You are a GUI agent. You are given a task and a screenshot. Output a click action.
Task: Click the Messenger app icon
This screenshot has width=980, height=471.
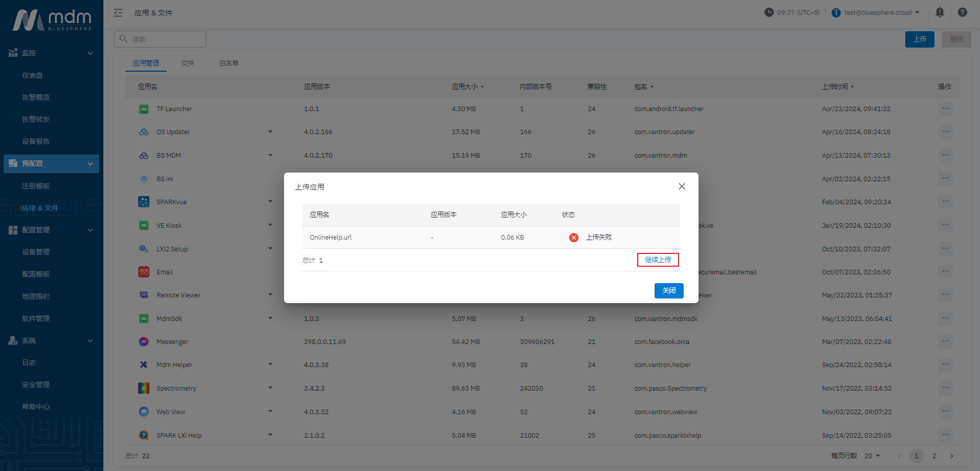click(144, 341)
